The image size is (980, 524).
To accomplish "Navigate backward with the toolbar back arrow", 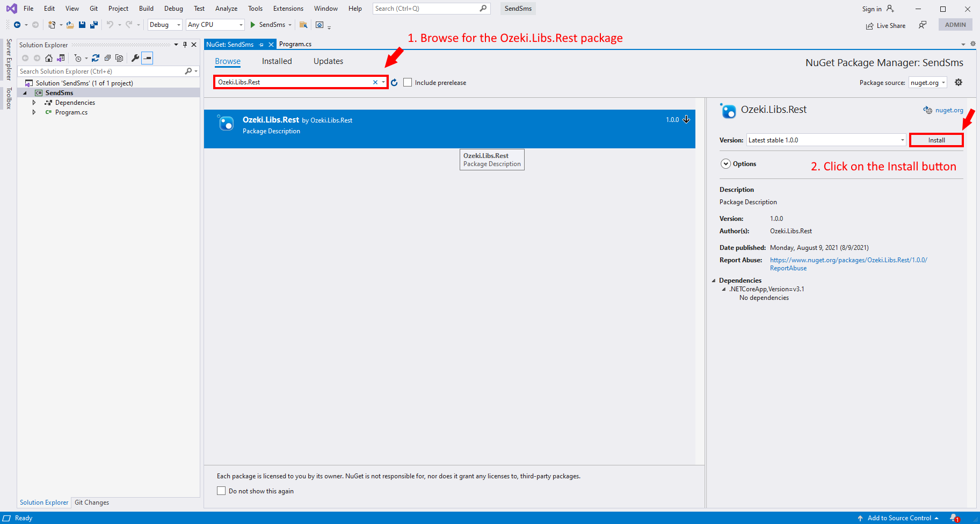I will (17, 25).
